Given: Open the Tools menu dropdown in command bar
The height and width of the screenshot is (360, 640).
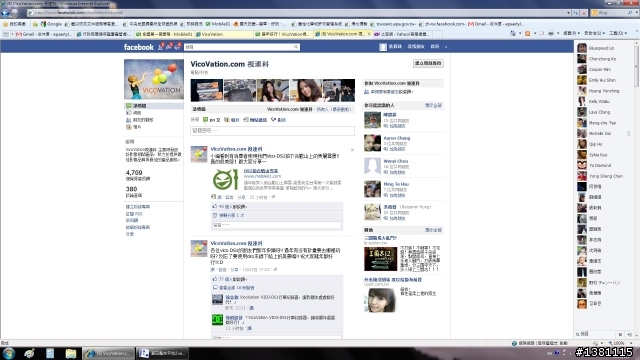Looking at the screenshot, I should click(618, 33).
